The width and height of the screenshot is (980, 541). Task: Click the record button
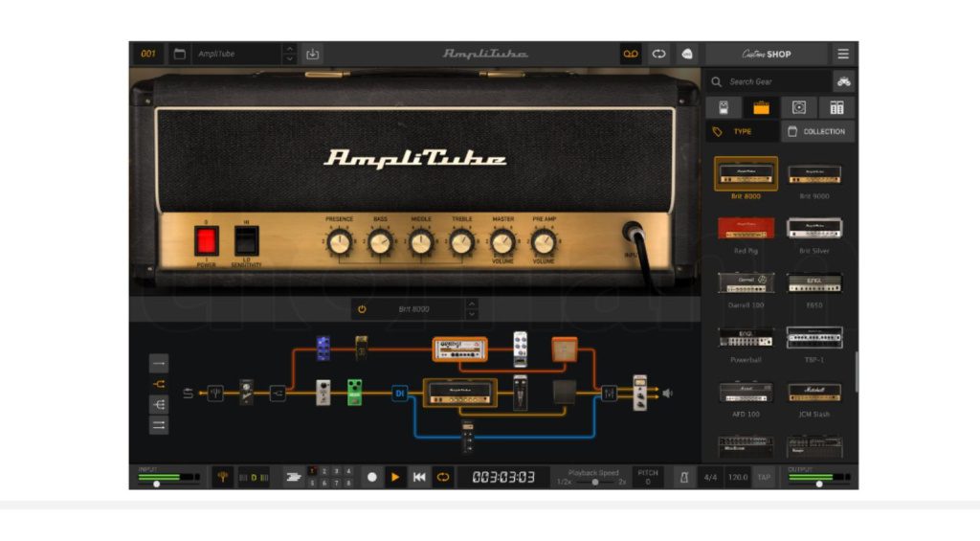(372, 477)
